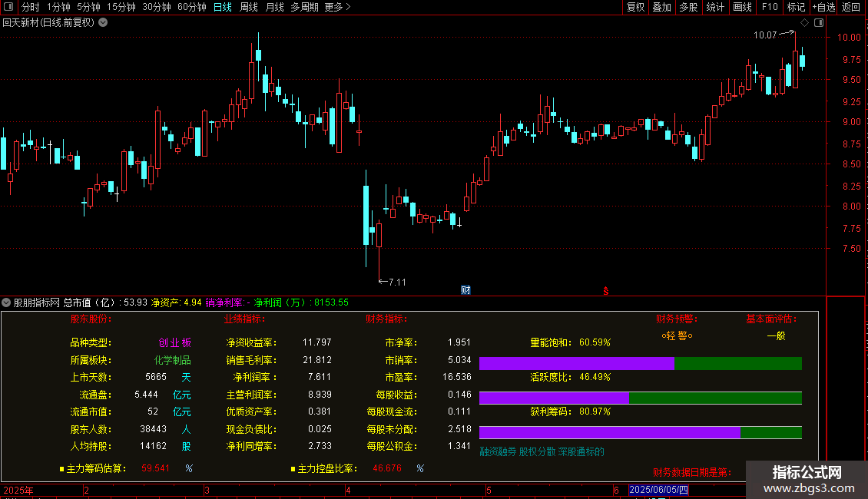Open the chart title dropdown arrow
This screenshot has height=499, width=868.
tap(103, 23)
